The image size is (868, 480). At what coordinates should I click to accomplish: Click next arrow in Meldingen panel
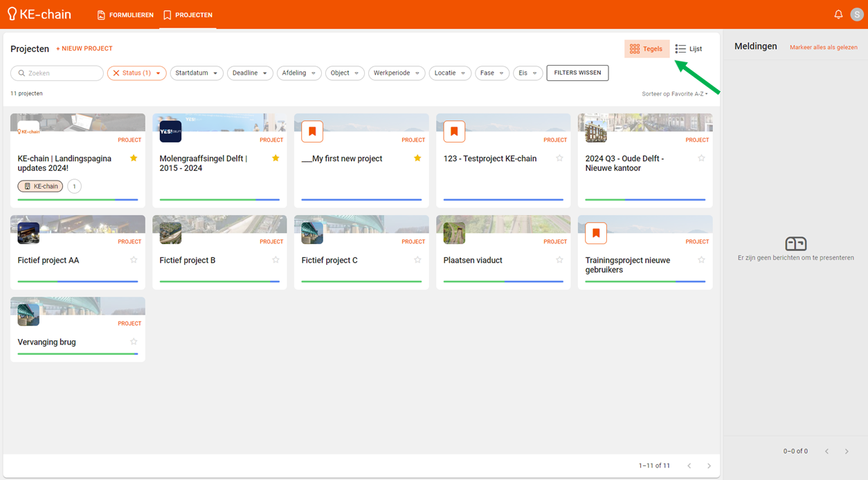click(847, 452)
